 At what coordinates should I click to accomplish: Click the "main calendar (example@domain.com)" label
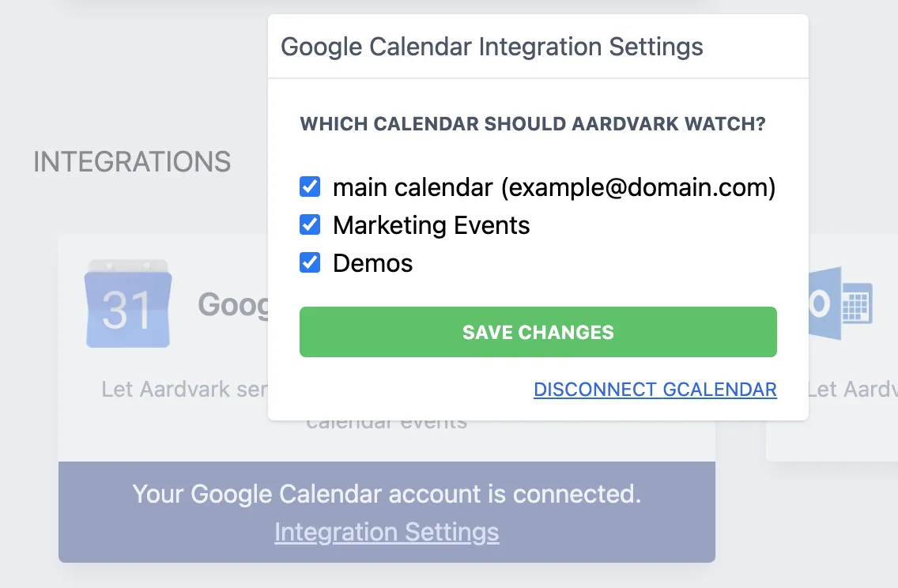[553, 187]
